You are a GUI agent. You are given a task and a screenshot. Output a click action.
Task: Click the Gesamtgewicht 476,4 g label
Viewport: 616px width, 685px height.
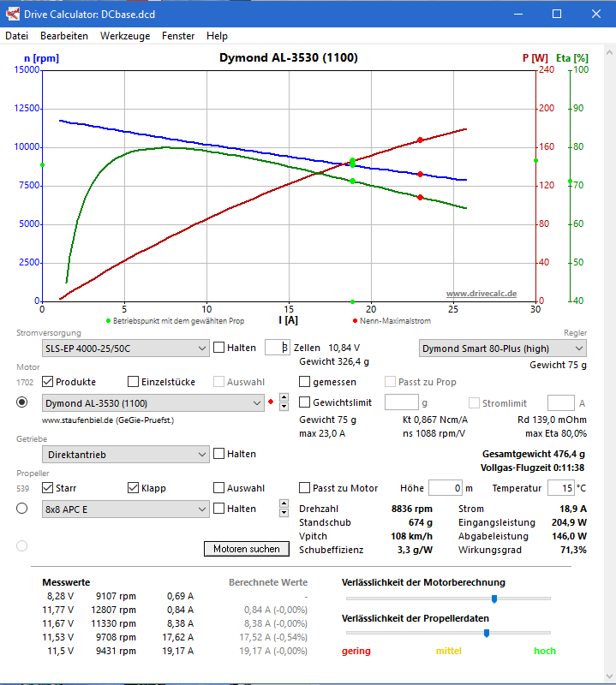click(x=534, y=455)
